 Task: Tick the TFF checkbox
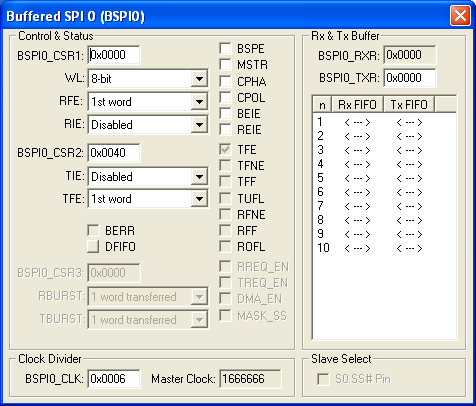click(225, 181)
